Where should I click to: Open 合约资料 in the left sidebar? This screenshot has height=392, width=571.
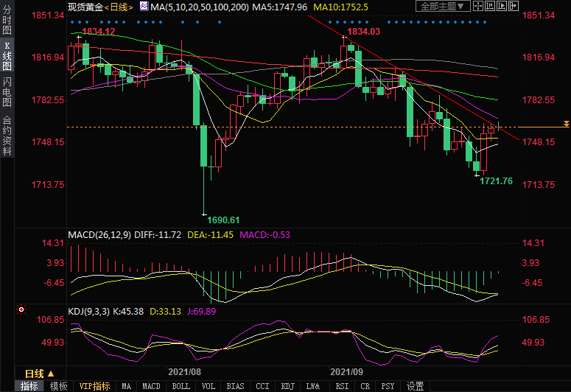7,136
